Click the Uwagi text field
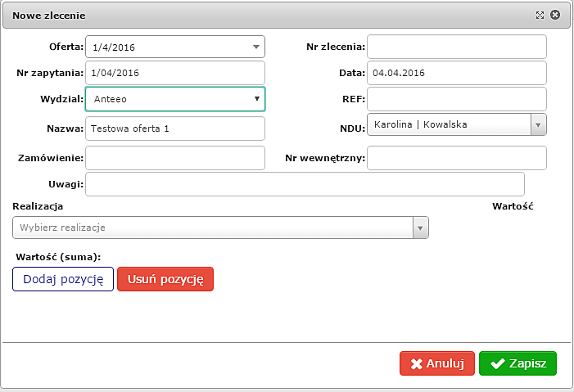The height and width of the screenshot is (392, 574). [305, 184]
